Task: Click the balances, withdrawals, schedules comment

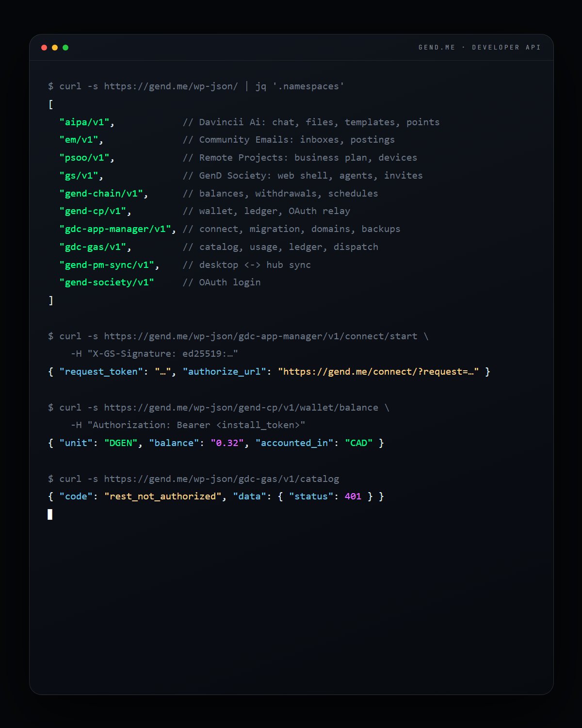Action: tap(280, 194)
